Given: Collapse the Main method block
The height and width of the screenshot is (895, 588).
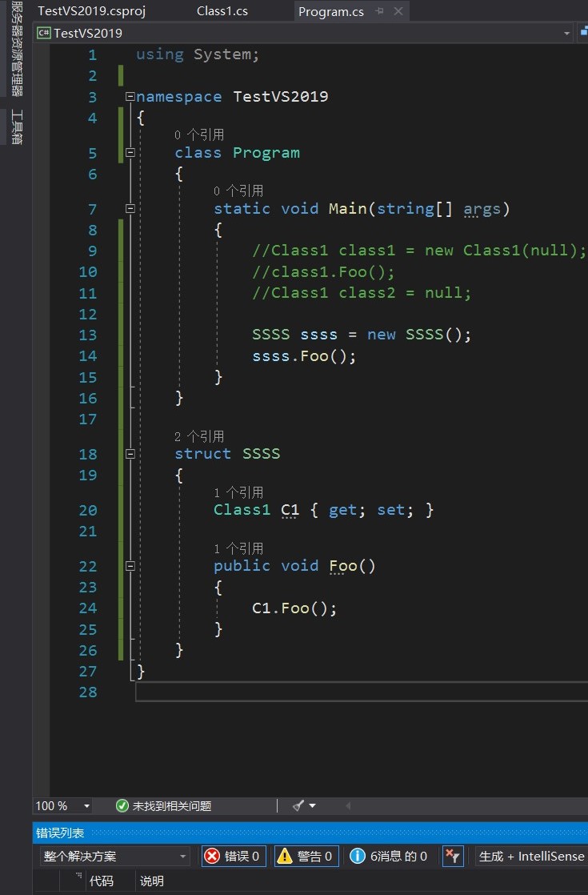Looking at the screenshot, I should pos(130,208).
